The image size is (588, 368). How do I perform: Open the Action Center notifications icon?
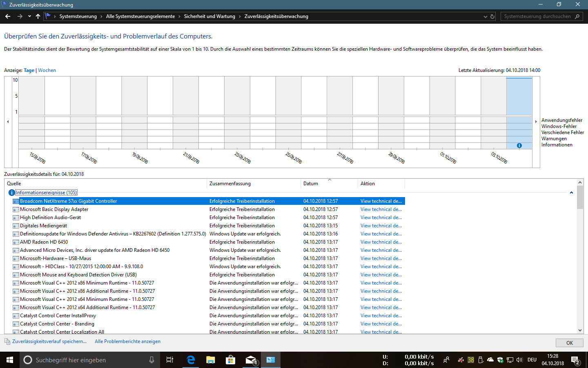pyautogui.click(x=575, y=360)
